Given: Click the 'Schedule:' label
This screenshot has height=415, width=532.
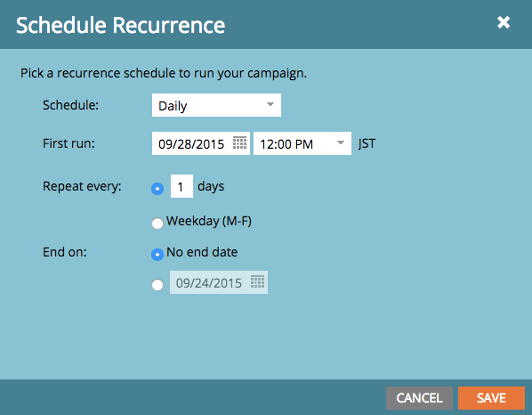Looking at the screenshot, I should (70, 105).
